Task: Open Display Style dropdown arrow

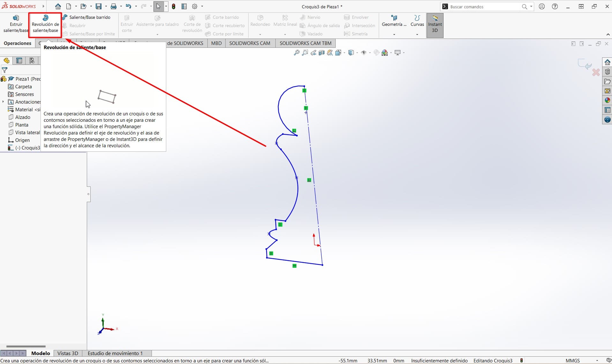Action: pos(357,53)
